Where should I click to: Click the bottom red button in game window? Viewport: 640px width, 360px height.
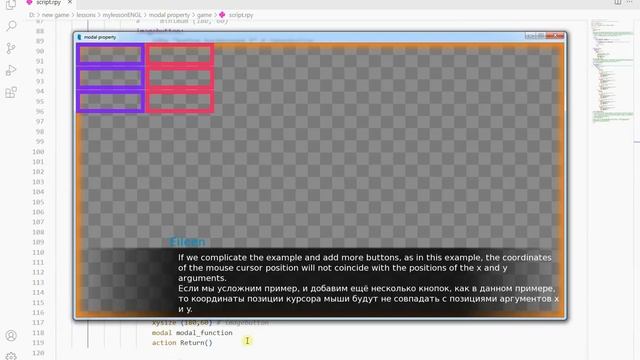pyautogui.click(x=180, y=102)
